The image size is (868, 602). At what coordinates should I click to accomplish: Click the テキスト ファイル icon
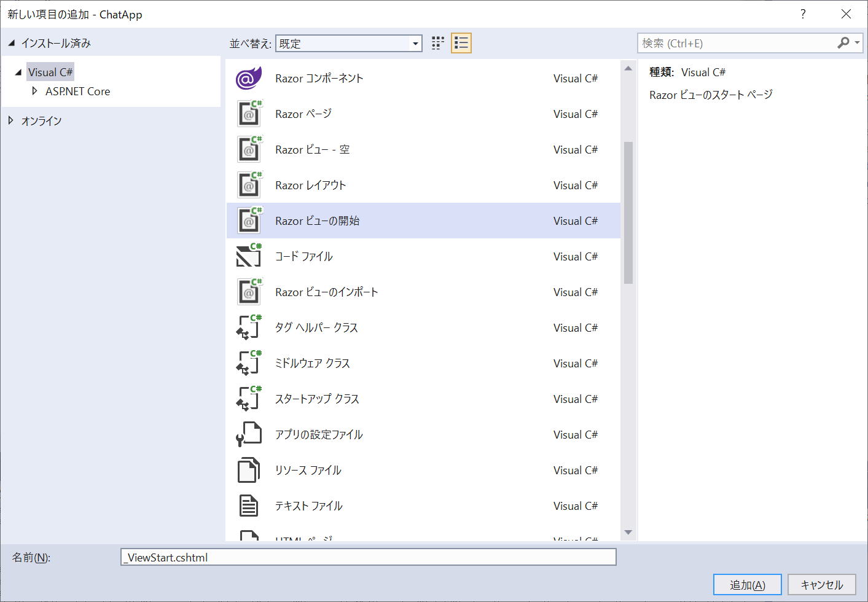pyautogui.click(x=249, y=506)
